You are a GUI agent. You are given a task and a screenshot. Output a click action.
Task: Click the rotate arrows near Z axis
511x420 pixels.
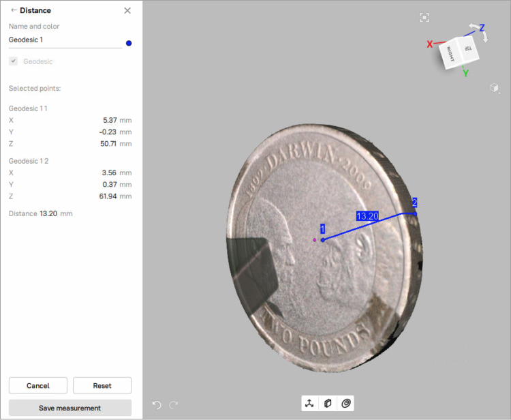pyautogui.click(x=478, y=32)
